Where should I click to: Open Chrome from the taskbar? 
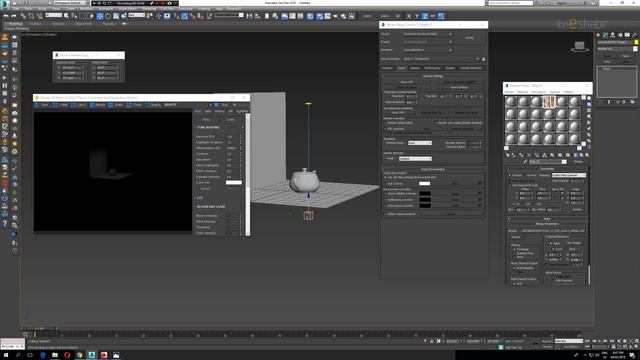coord(79,355)
